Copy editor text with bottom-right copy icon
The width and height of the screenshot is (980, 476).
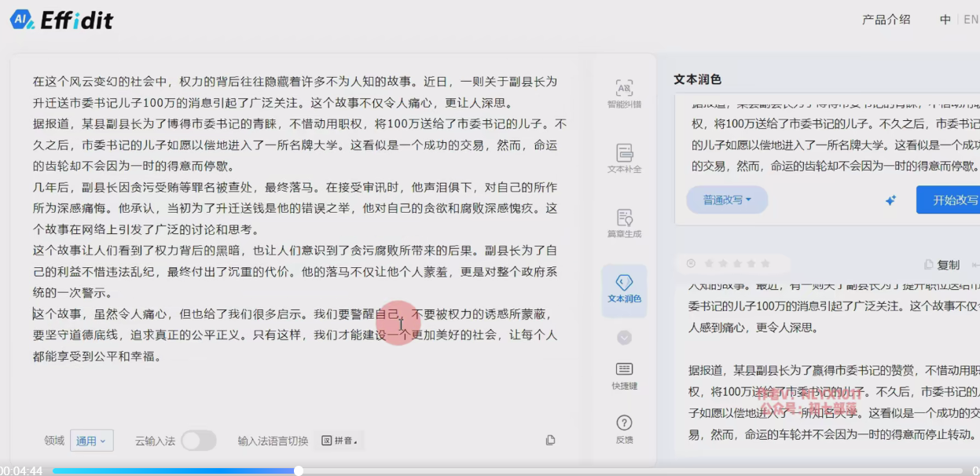click(x=550, y=441)
